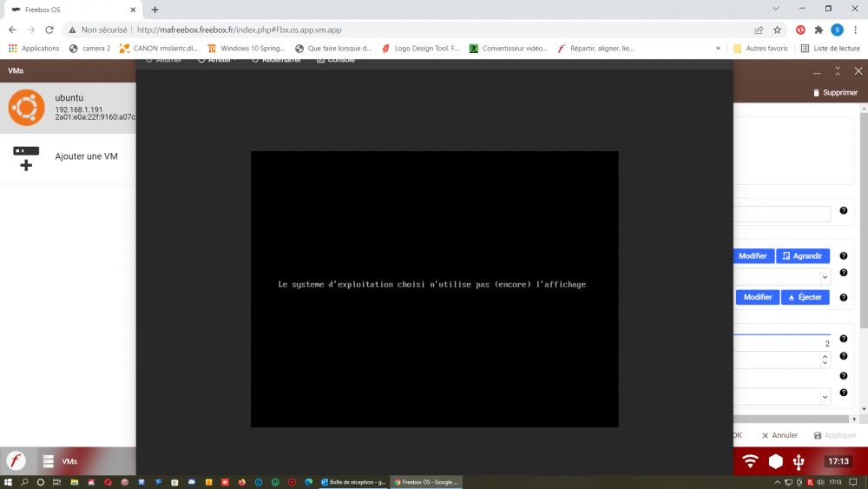The height and width of the screenshot is (489, 868).
Task: Open Chrome extensions puzzle icon
Action: coord(818,30)
